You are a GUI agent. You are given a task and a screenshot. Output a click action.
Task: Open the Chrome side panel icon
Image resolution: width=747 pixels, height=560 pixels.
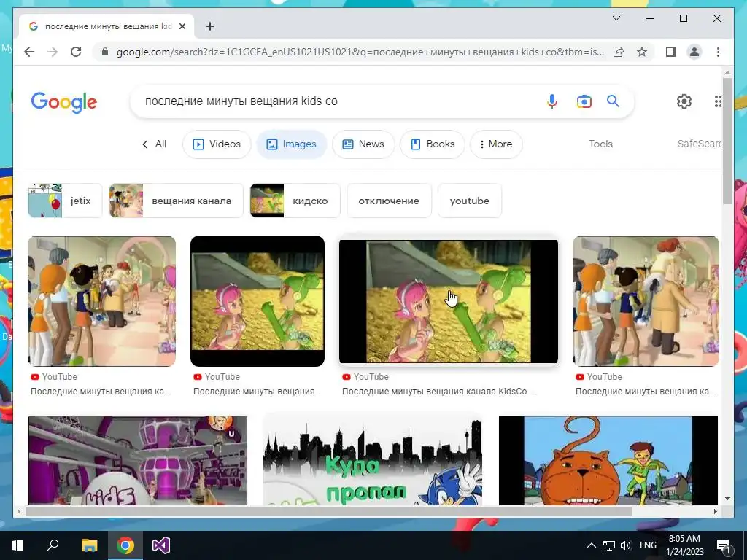pyautogui.click(x=671, y=52)
